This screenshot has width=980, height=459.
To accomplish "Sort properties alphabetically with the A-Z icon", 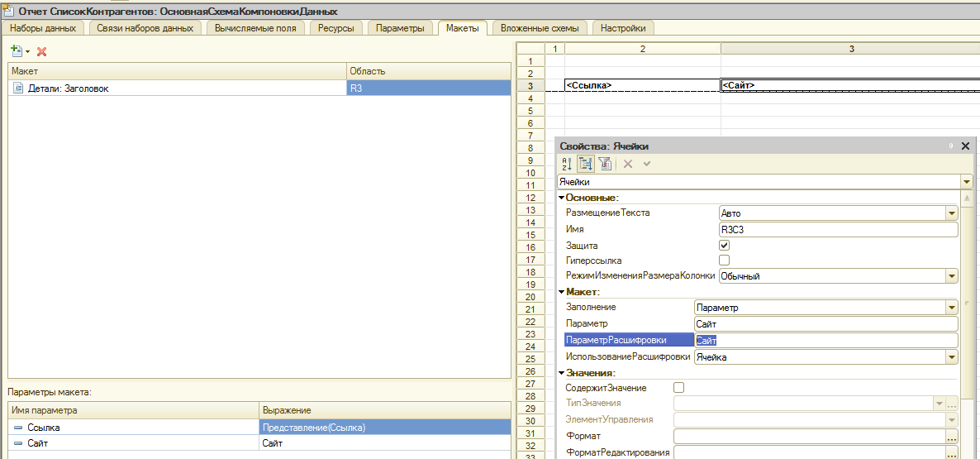I will click(x=567, y=164).
